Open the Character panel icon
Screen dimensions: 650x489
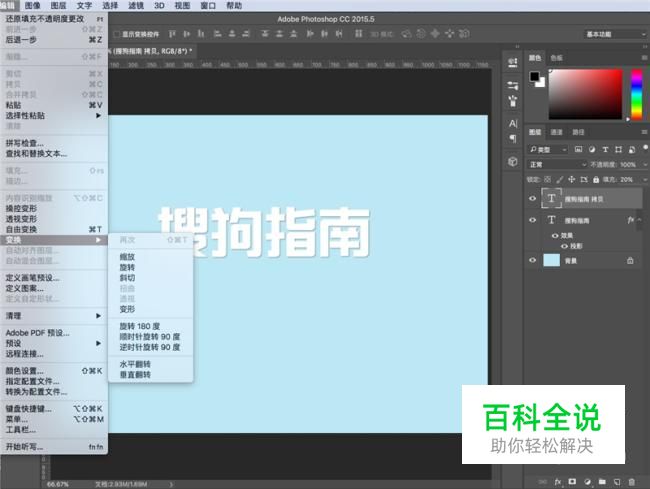coord(513,123)
